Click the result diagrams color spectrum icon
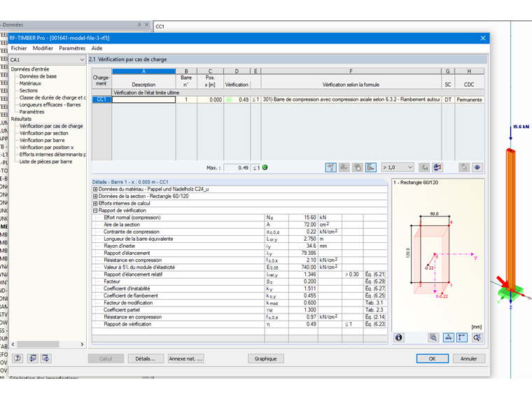Image resolution: width=532 pixels, height=399 pixels. pyautogui.click(x=437, y=167)
